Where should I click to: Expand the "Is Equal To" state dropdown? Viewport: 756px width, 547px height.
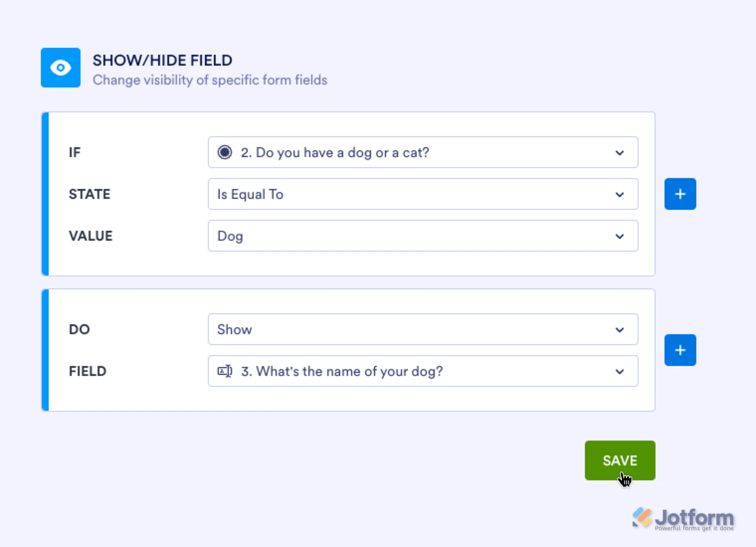click(x=423, y=194)
